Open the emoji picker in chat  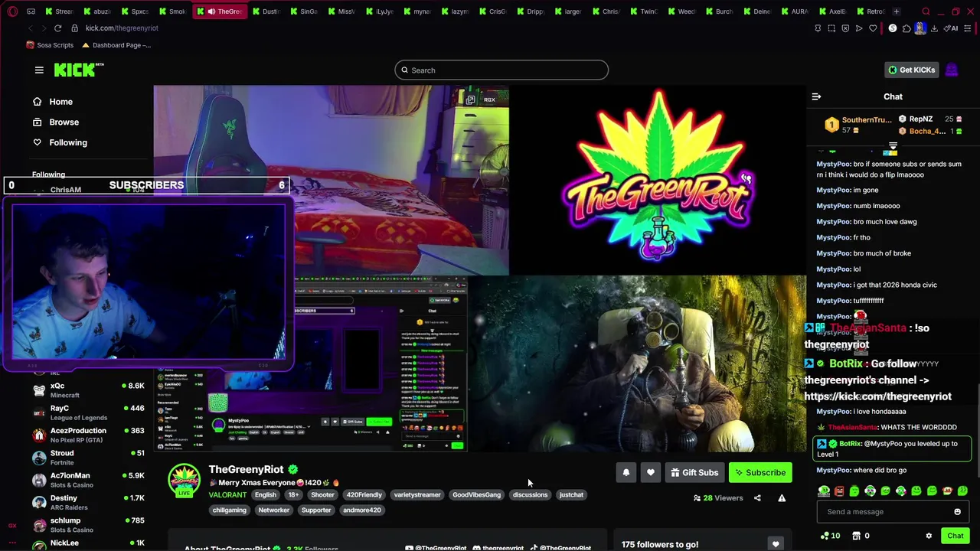tap(957, 512)
